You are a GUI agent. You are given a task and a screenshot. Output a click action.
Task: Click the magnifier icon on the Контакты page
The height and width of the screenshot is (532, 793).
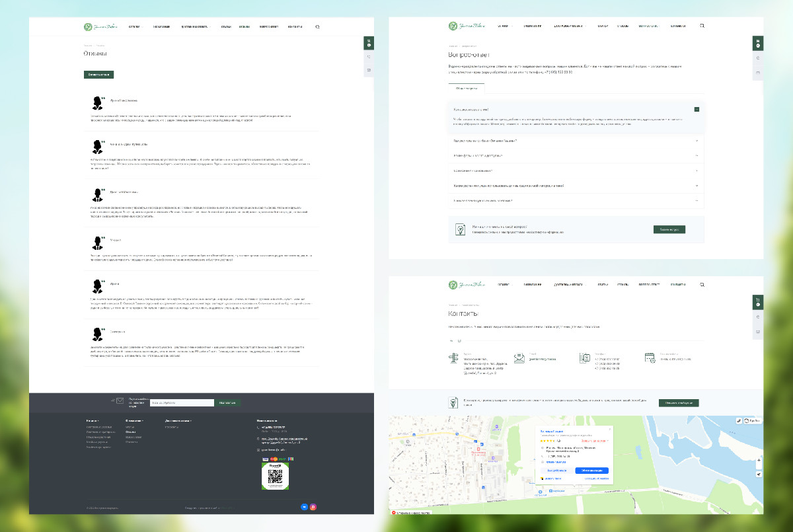(x=702, y=285)
